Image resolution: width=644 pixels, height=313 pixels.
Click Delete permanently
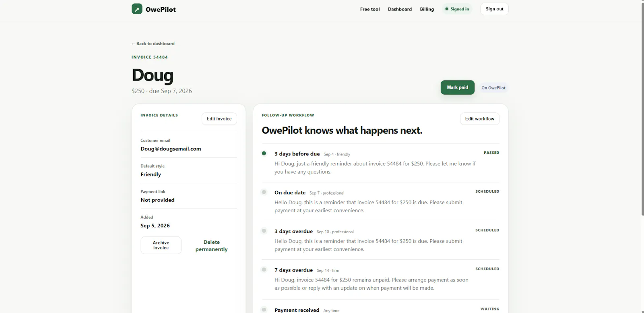click(x=211, y=246)
